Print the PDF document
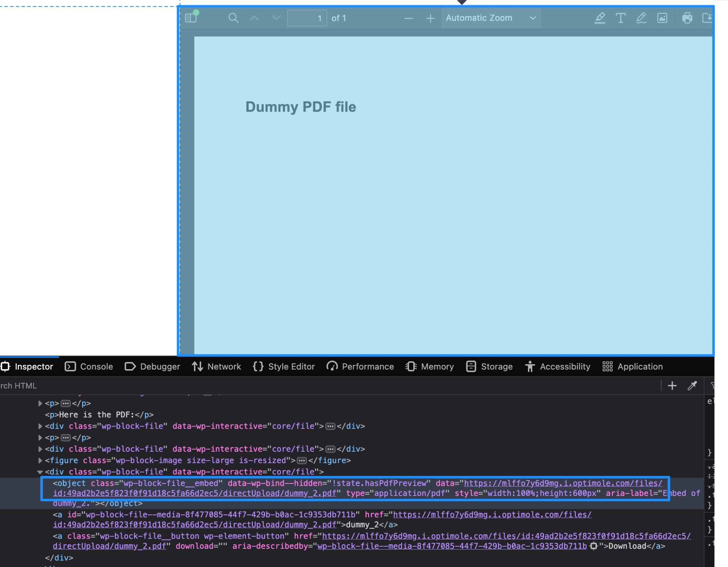 687,18
